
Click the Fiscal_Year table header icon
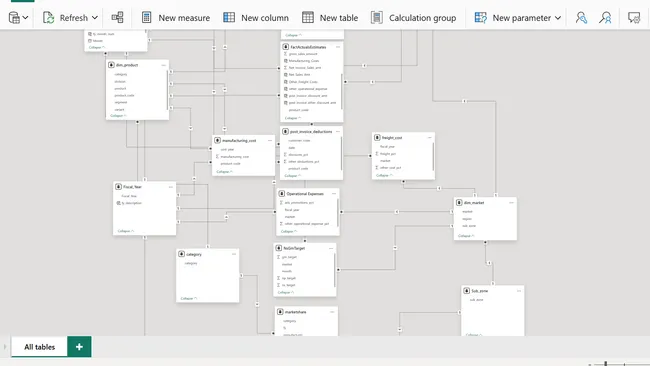click(118, 187)
